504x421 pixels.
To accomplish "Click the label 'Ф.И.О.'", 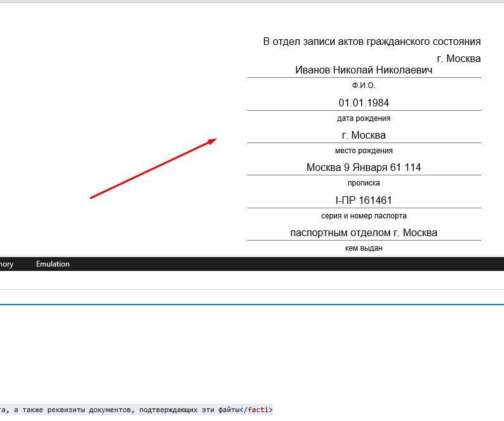I will pyautogui.click(x=364, y=85).
